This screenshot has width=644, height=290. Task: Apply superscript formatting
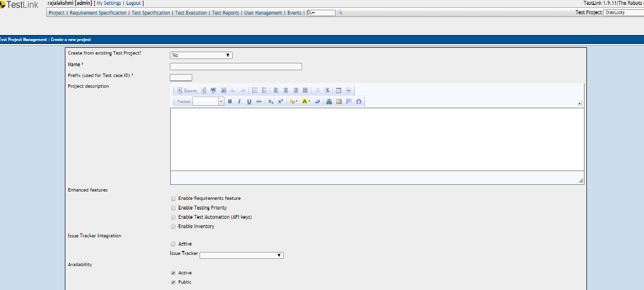tap(281, 101)
